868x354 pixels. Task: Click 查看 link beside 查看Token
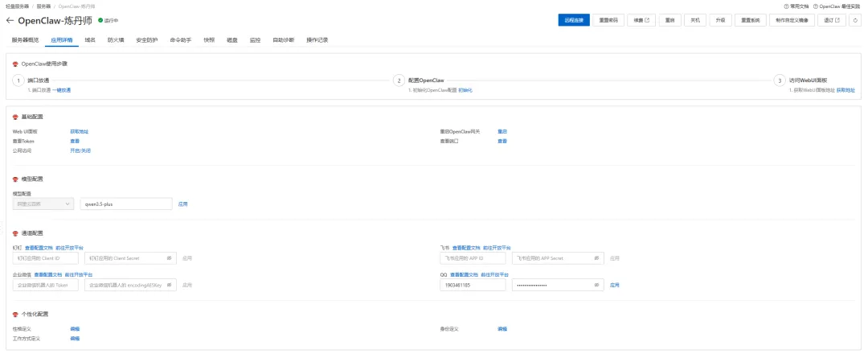pos(75,141)
